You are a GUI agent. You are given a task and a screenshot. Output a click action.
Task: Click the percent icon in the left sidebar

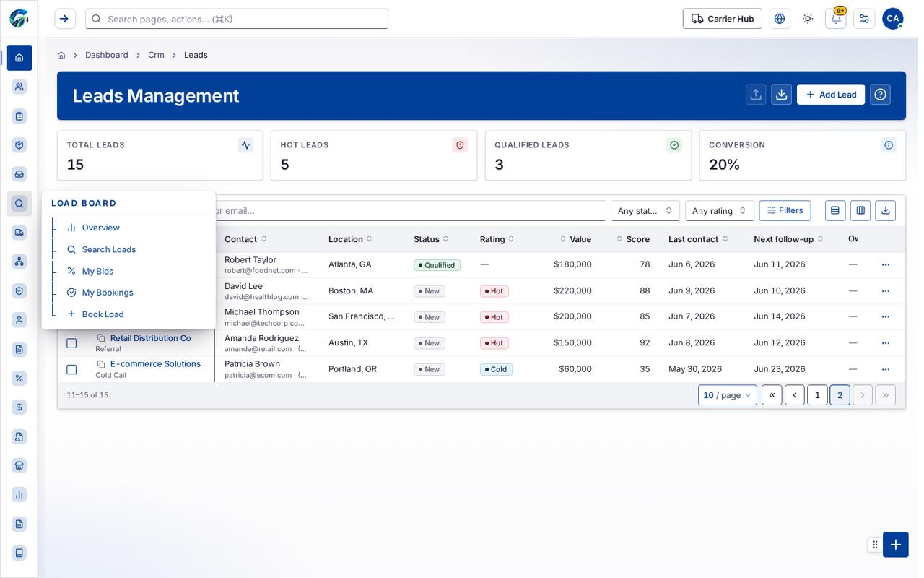19,379
